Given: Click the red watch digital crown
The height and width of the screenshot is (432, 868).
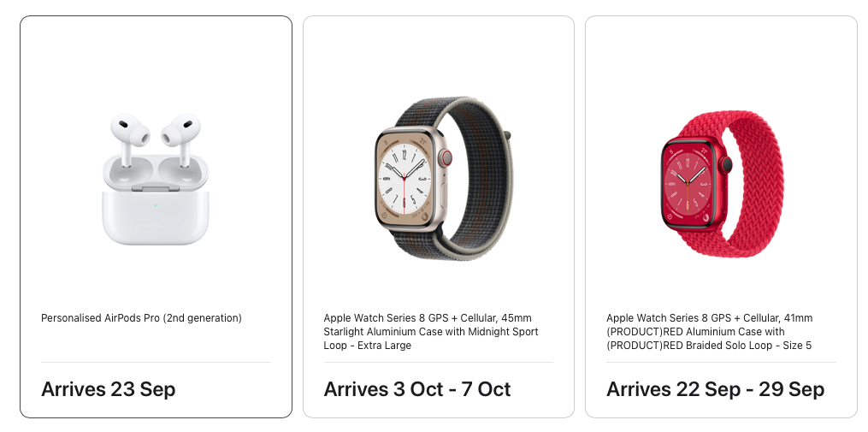Looking at the screenshot, I should 726,165.
